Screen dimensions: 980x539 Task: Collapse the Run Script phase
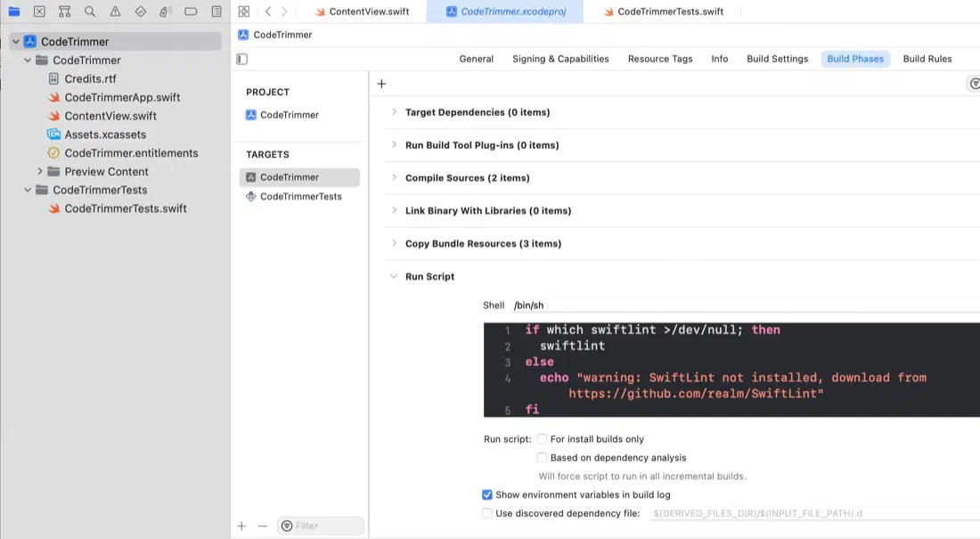[x=394, y=276]
